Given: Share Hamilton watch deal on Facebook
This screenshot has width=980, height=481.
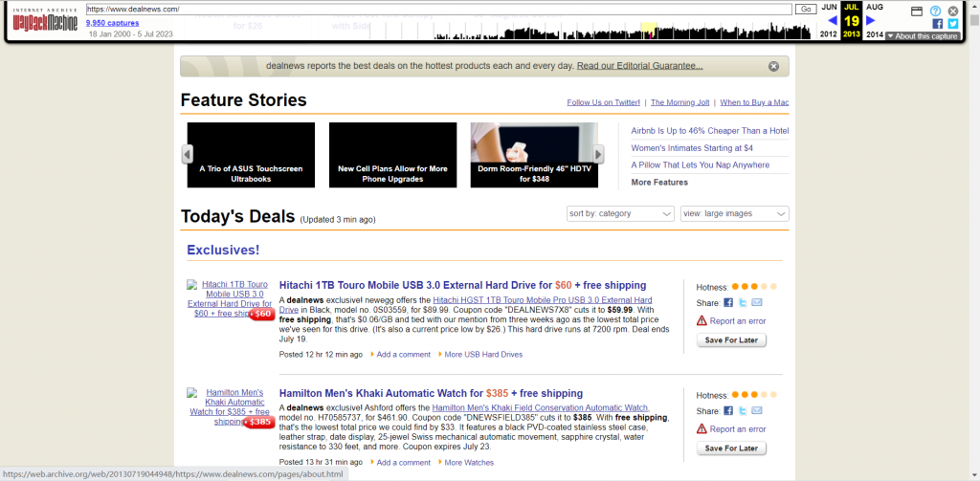Looking at the screenshot, I should point(728,411).
